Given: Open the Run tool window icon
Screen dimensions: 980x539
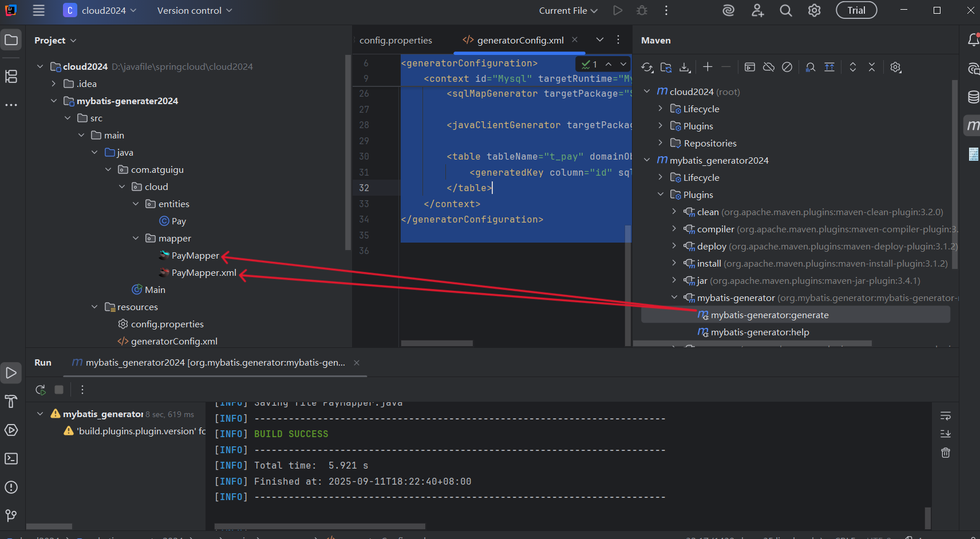Looking at the screenshot, I should (x=11, y=373).
